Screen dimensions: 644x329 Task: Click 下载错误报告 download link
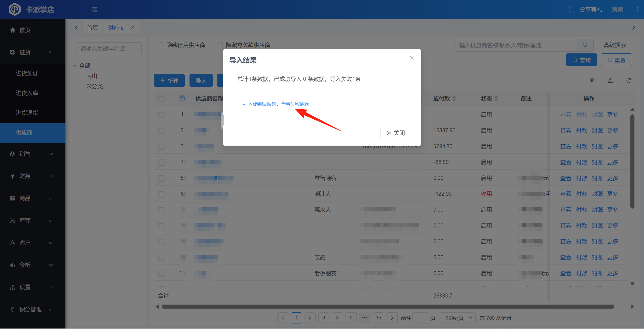pos(276,104)
